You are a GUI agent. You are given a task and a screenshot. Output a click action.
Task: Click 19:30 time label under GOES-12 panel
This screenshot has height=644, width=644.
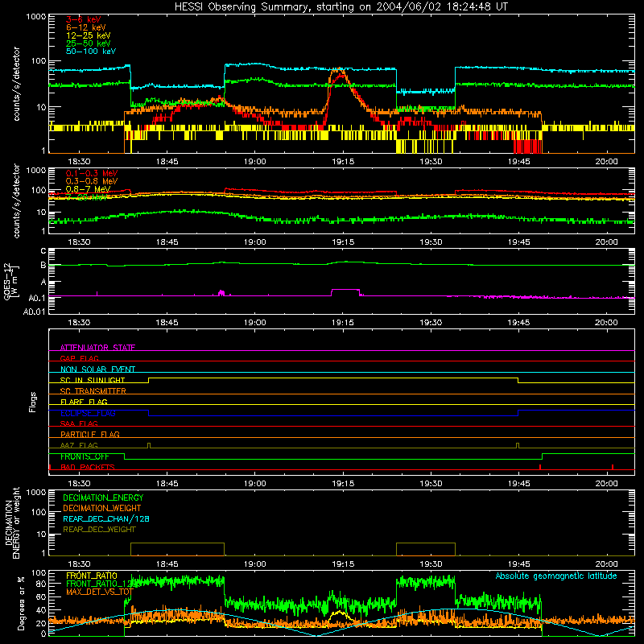pos(431,323)
